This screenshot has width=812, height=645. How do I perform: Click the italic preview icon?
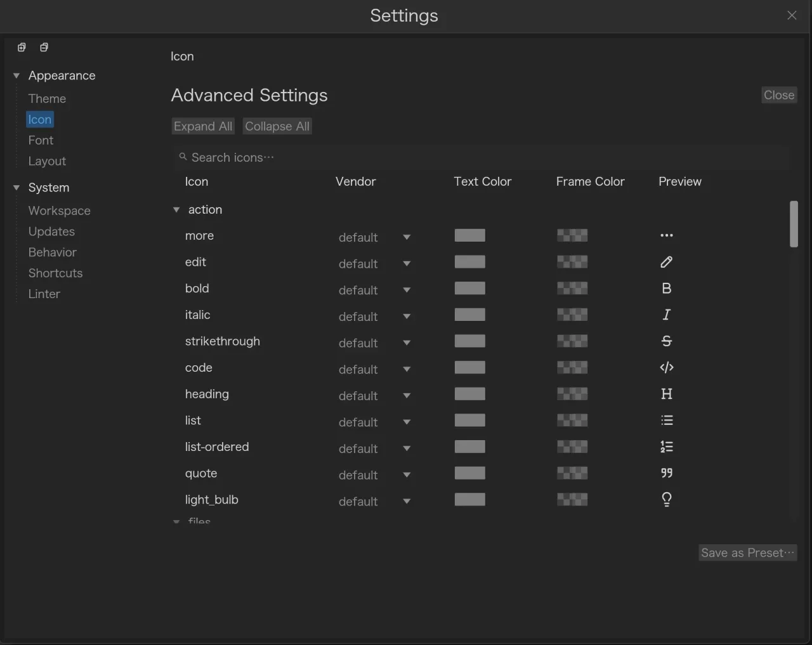point(666,315)
